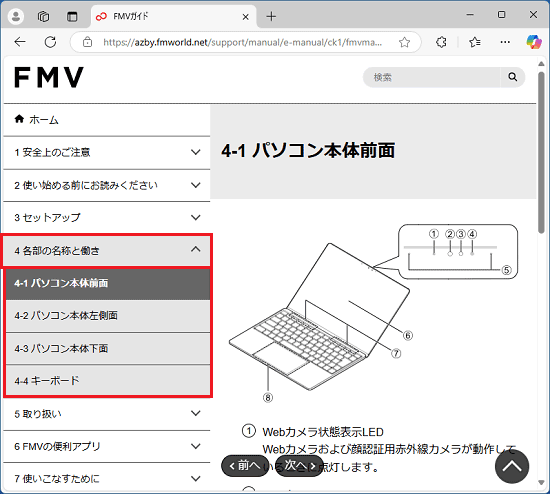Open the Favorites list icon
Screen dimensions: 550x494
tap(475, 42)
